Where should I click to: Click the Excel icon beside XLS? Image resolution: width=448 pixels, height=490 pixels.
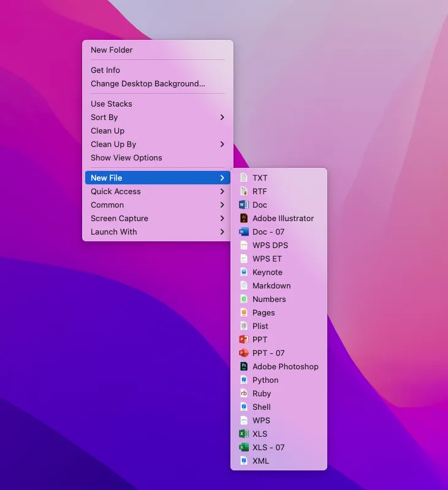(244, 434)
